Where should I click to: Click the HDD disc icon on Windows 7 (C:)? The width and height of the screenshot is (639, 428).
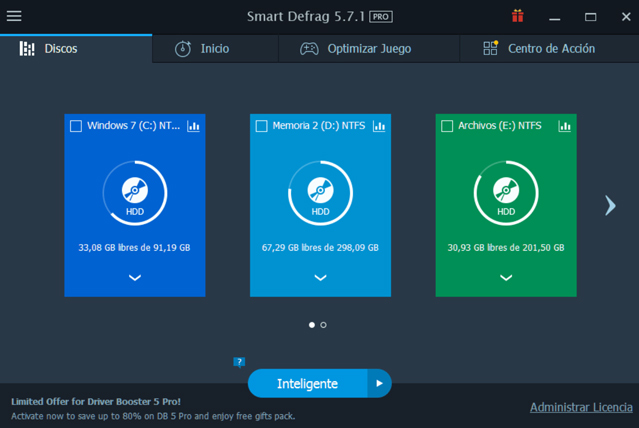coord(135,190)
